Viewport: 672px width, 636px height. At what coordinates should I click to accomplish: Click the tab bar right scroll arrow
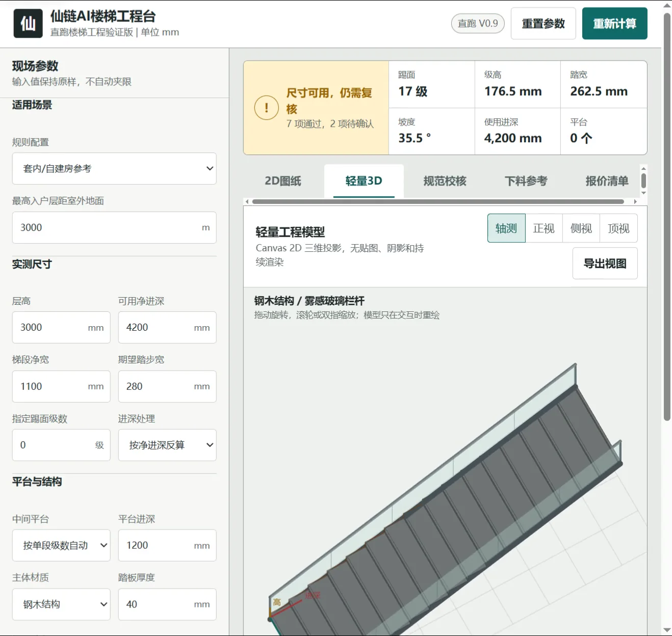(635, 202)
